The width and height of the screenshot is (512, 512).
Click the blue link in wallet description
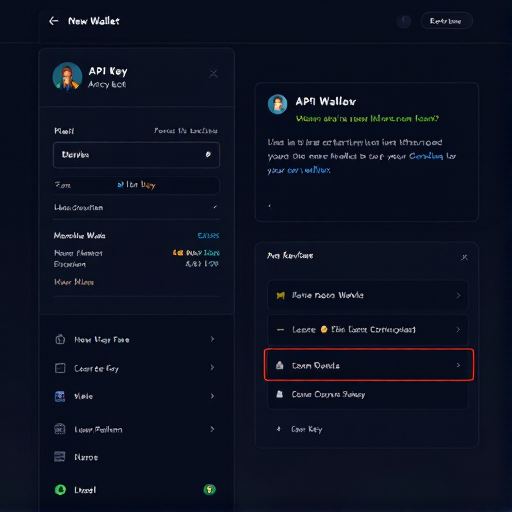[426, 156]
